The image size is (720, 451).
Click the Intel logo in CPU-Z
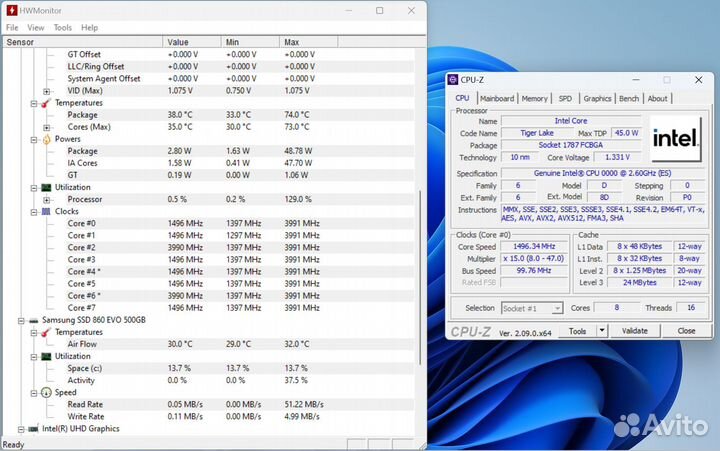675,138
